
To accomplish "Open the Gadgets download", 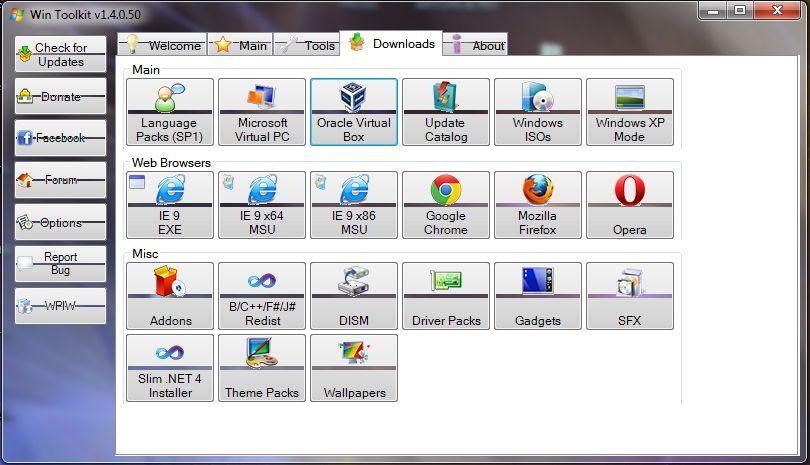I will coord(538,296).
